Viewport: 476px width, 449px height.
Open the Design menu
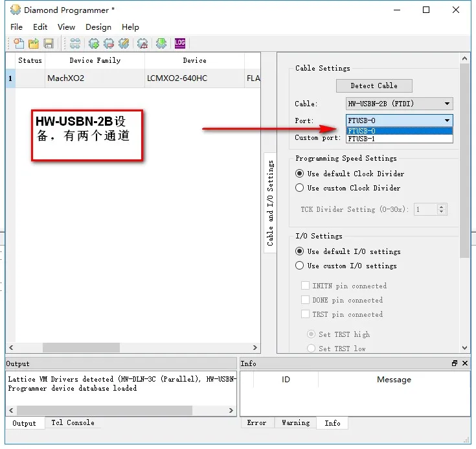[x=98, y=27]
